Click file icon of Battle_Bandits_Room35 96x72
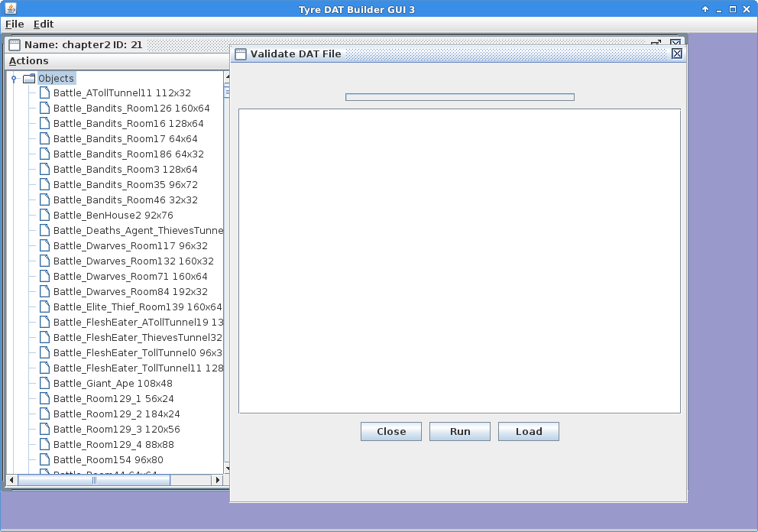This screenshot has width=758, height=532. 44,184
